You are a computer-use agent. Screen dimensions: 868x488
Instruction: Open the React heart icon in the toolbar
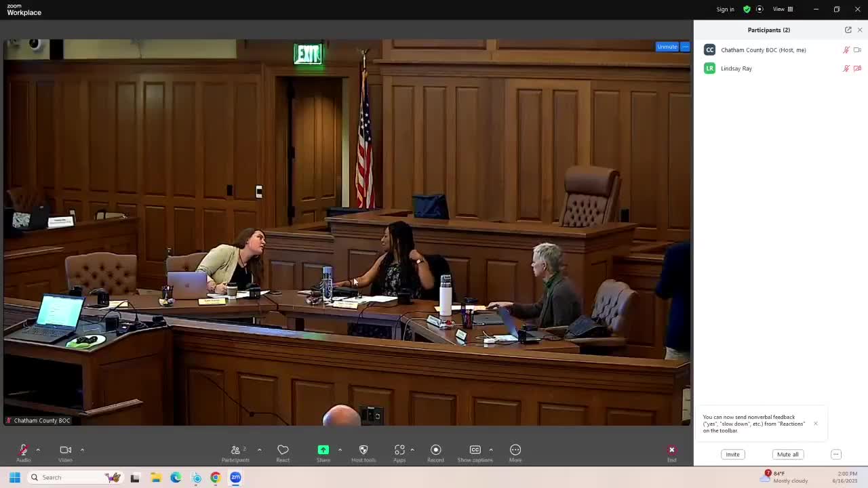283,453
